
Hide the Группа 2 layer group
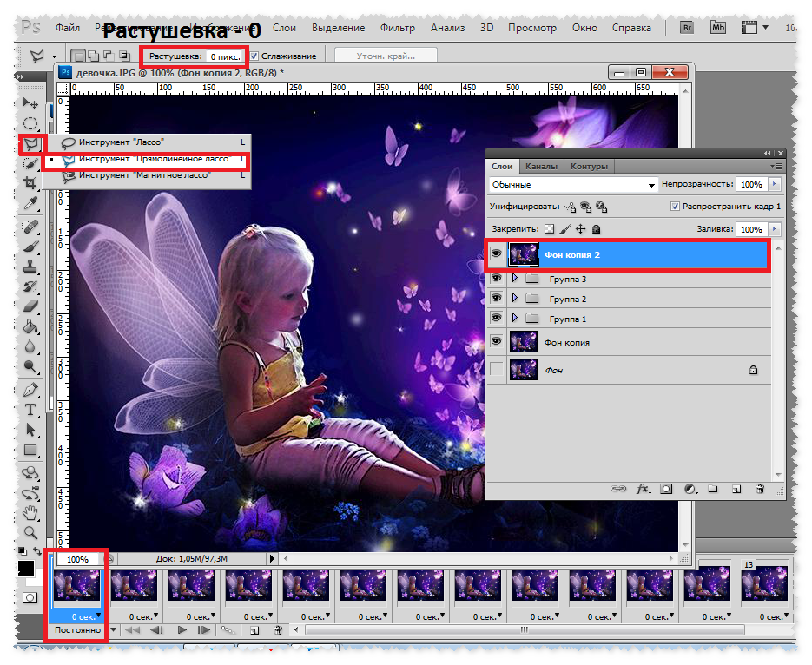[496, 298]
